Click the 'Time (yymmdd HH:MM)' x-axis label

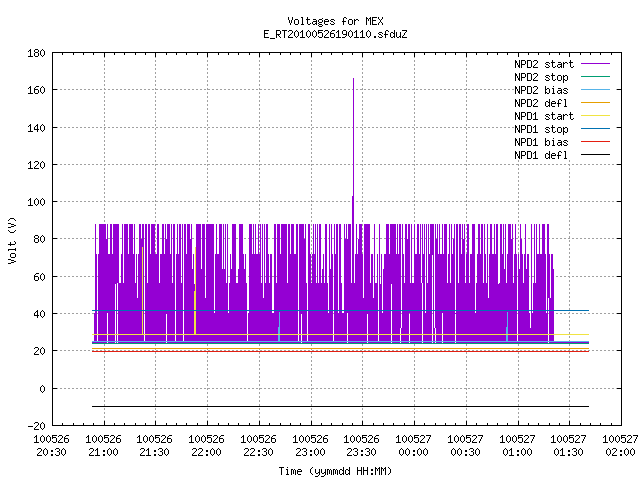coord(335,471)
